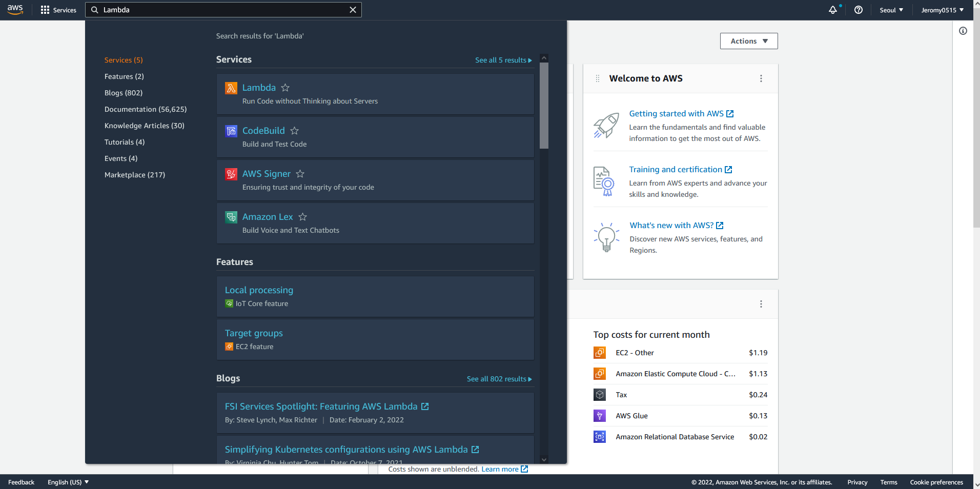The image size is (980, 489).
Task: Open the Actions dropdown button
Action: [x=749, y=41]
